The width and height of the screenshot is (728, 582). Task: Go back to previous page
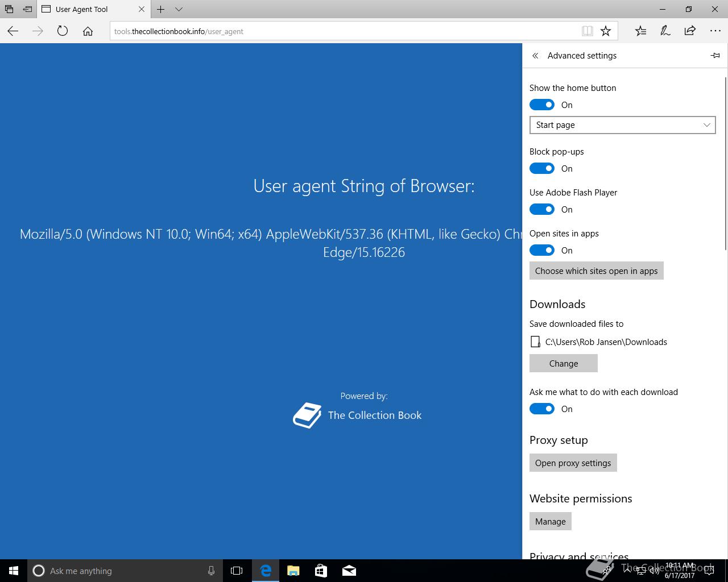(x=13, y=31)
